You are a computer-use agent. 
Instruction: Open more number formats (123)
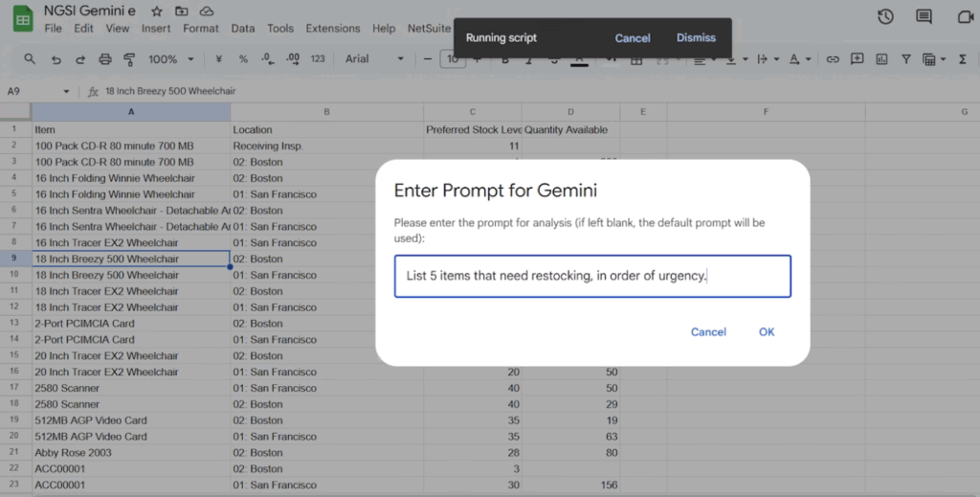click(x=318, y=58)
